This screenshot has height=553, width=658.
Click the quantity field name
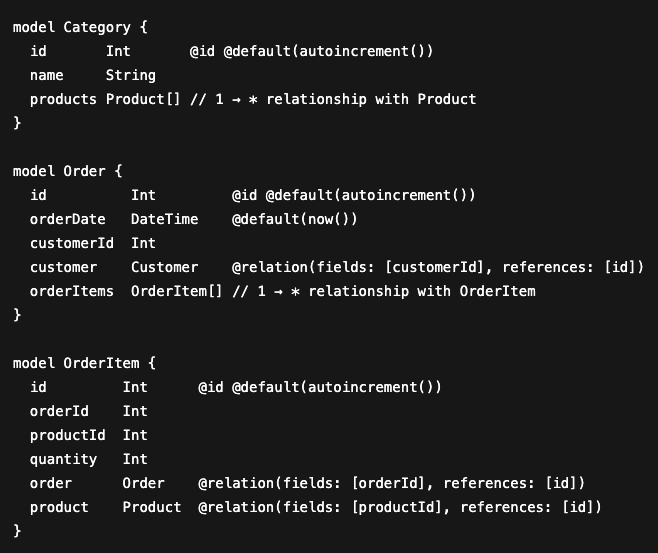63,459
